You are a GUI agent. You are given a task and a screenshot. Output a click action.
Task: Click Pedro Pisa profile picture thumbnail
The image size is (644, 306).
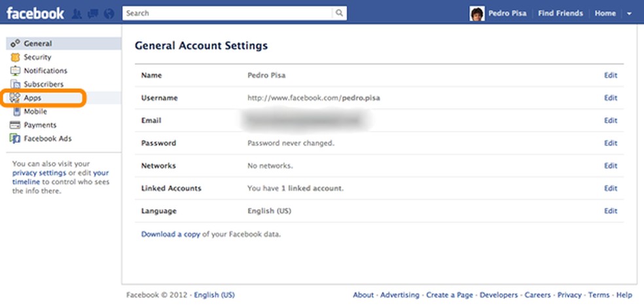pos(477,14)
